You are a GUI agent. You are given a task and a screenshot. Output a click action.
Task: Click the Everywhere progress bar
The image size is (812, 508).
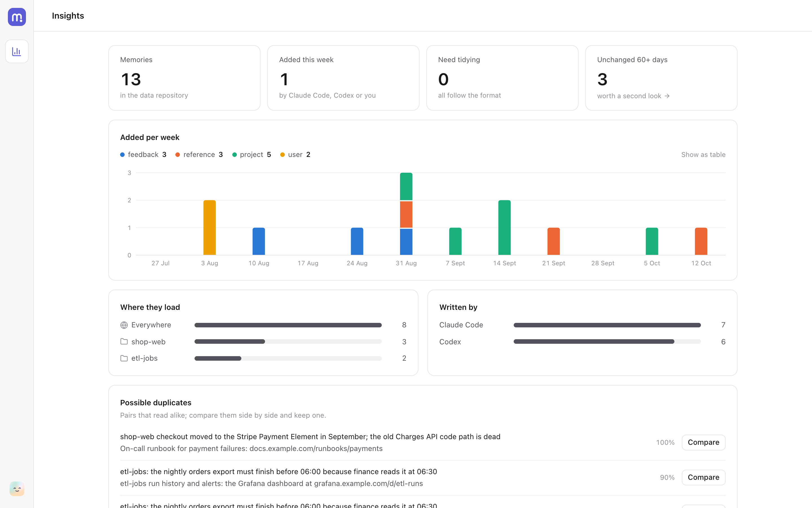click(288, 325)
